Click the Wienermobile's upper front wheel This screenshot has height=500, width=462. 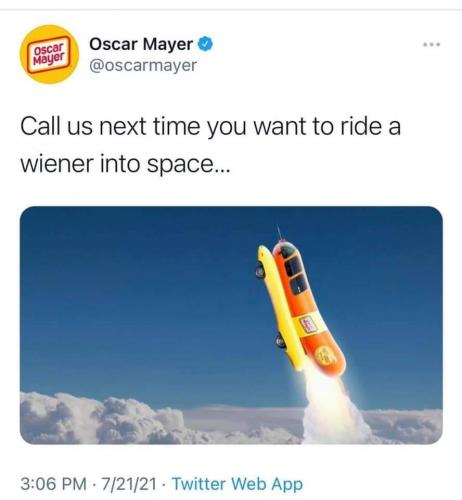coord(260,272)
